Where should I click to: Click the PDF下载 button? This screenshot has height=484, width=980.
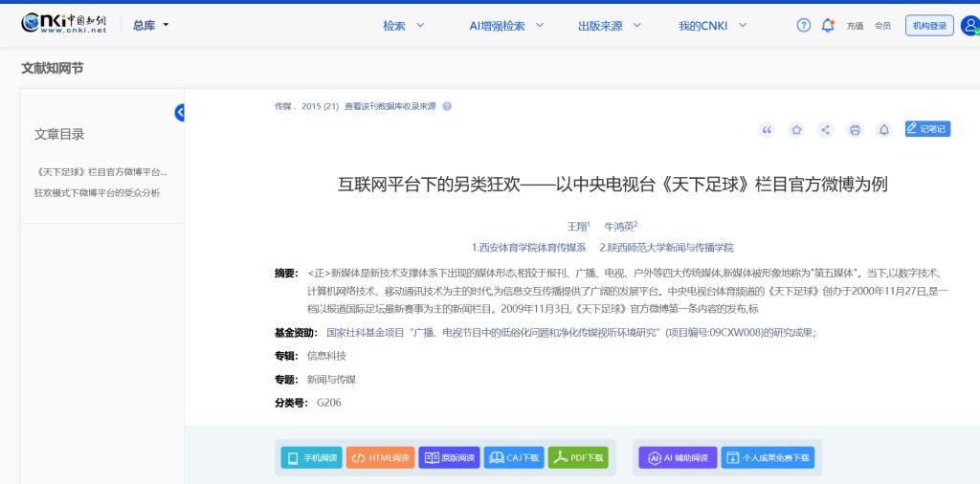coord(578,458)
